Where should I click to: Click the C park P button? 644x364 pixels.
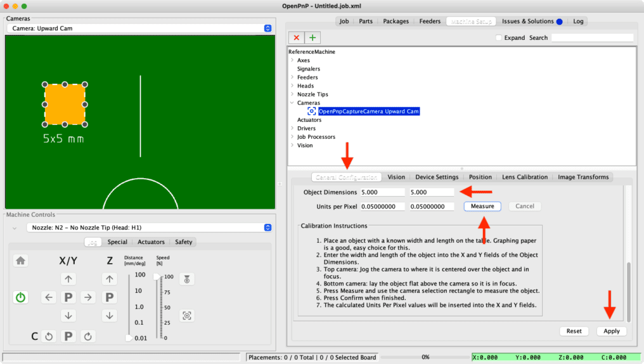click(68, 337)
